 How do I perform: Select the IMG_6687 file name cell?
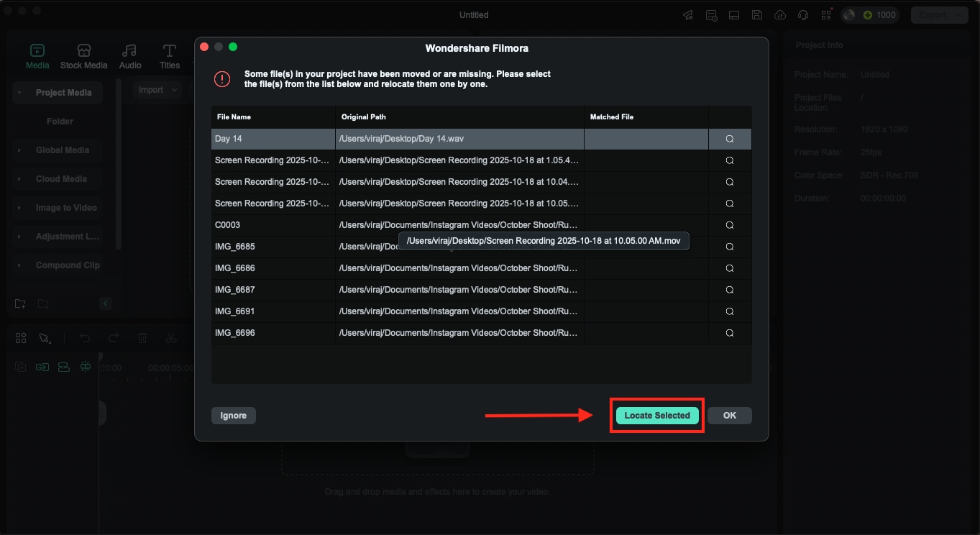click(x=273, y=290)
